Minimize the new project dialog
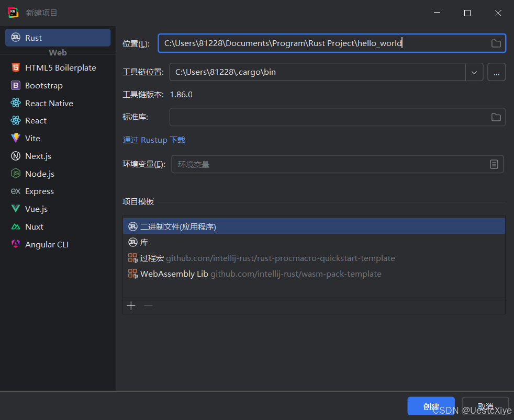The image size is (514, 420). (x=437, y=13)
